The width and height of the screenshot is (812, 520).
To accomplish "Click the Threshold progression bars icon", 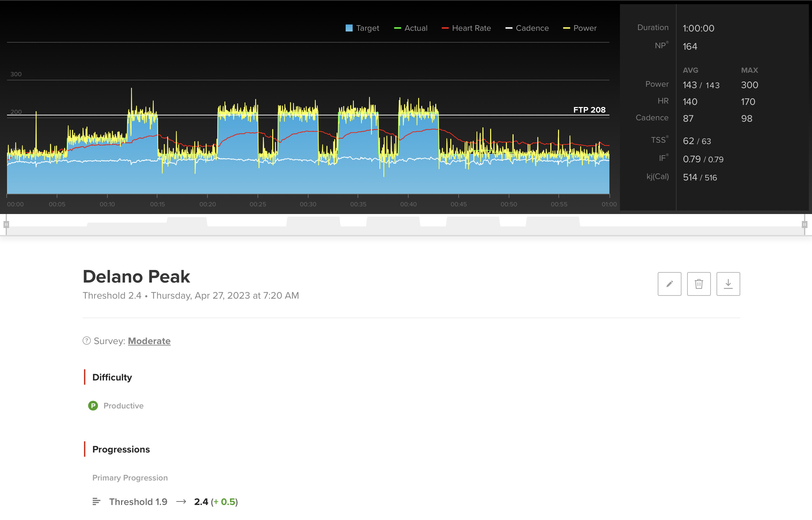I will pos(96,502).
